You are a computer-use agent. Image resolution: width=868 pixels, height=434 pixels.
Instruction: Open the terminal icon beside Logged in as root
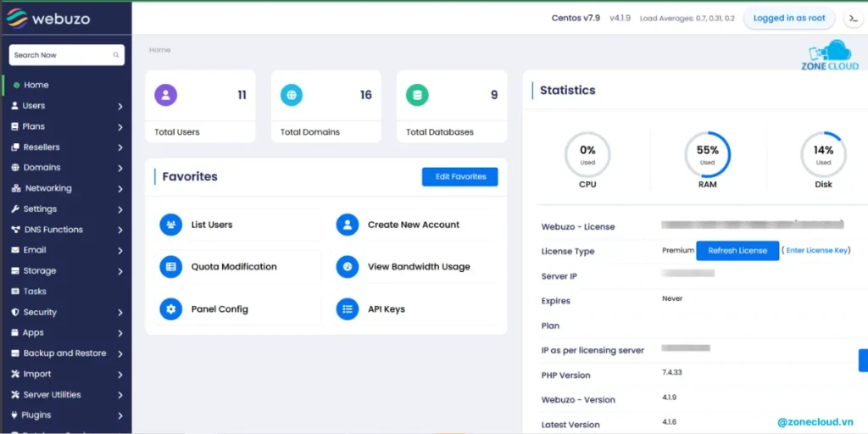[853, 19]
